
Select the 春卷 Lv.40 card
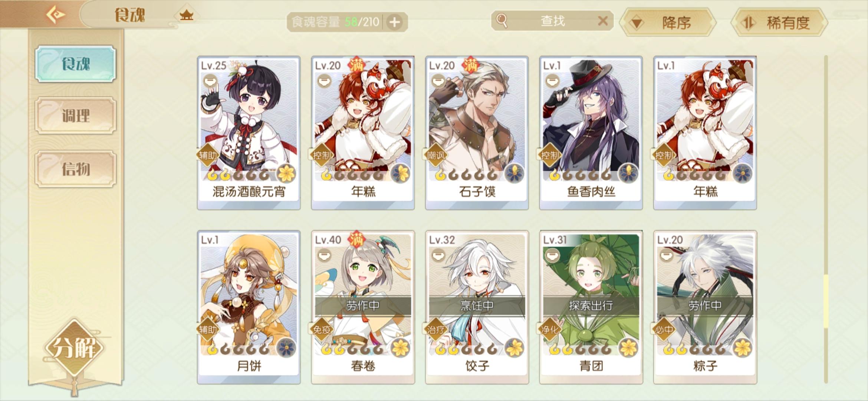[363, 307]
